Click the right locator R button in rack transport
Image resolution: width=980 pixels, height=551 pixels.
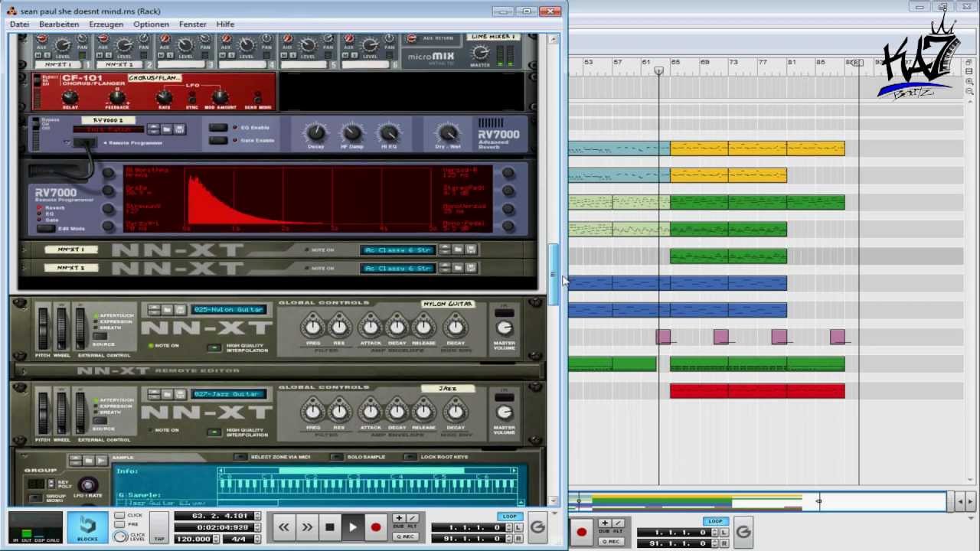pos(518,539)
